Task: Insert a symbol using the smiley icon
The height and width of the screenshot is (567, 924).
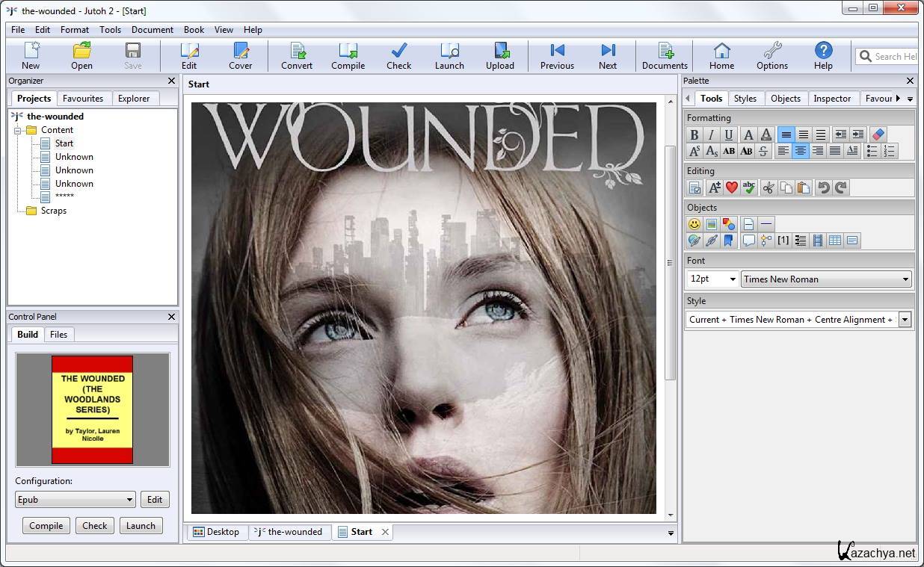Action: coord(694,224)
